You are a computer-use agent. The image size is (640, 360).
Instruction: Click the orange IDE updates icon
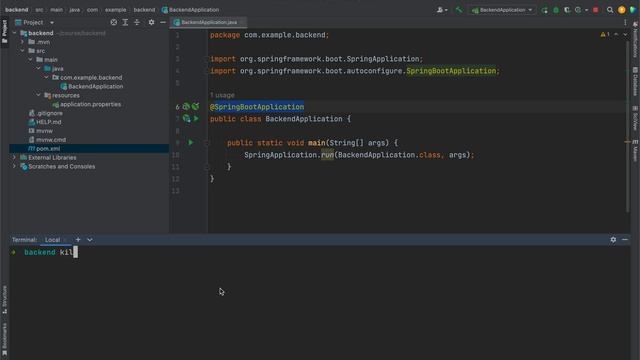(622, 10)
